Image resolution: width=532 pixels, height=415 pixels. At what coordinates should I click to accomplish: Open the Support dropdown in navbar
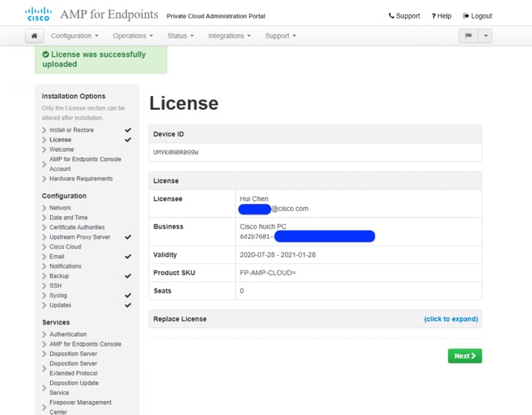point(280,36)
